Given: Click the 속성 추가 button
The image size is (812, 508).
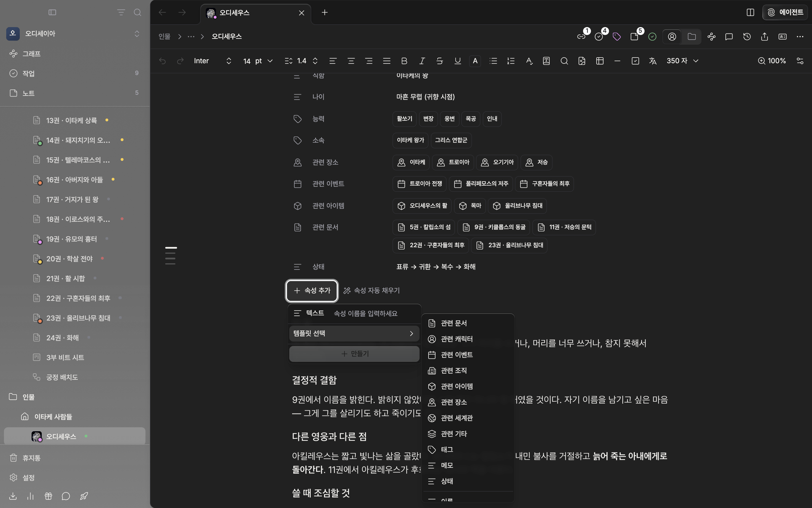Looking at the screenshot, I should pyautogui.click(x=312, y=291).
